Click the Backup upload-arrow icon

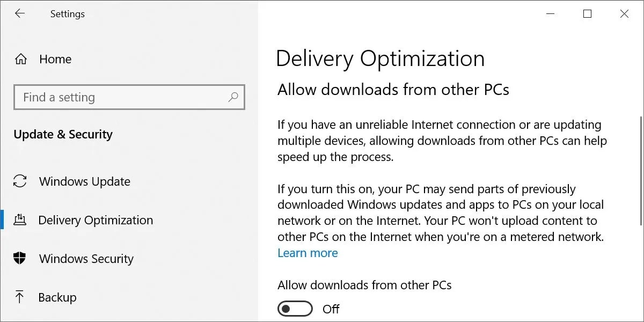pyautogui.click(x=20, y=297)
